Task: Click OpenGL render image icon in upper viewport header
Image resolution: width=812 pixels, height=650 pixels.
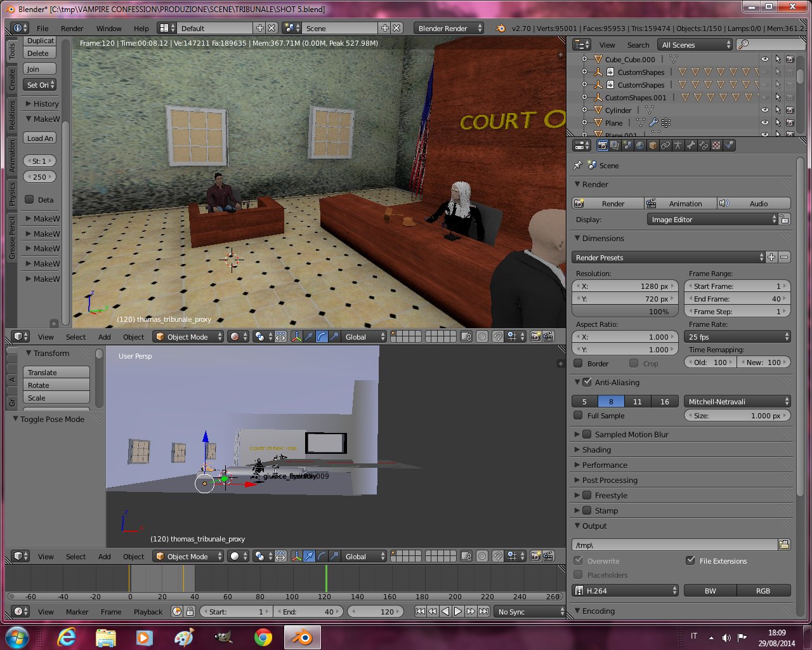Action: coord(535,337)
